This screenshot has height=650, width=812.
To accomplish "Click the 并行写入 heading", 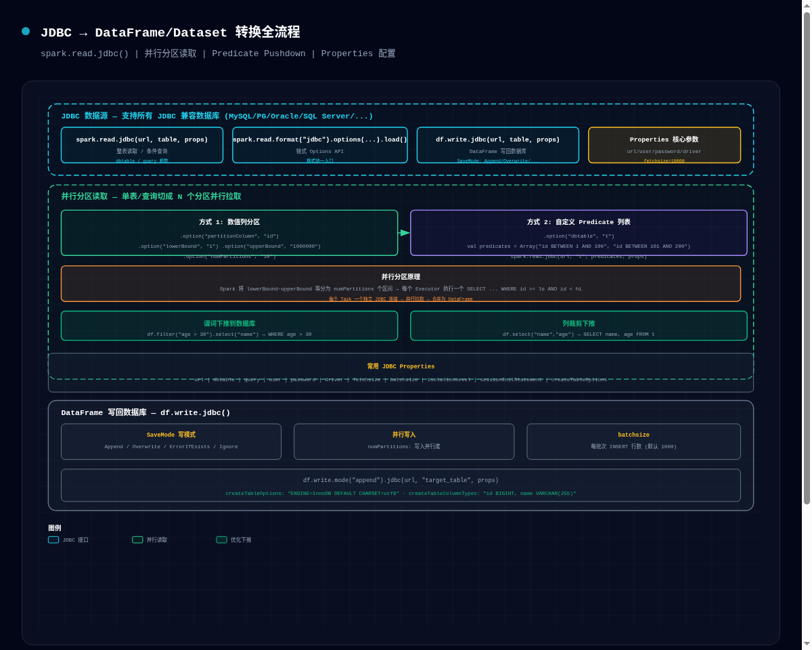I will [404, 435].
